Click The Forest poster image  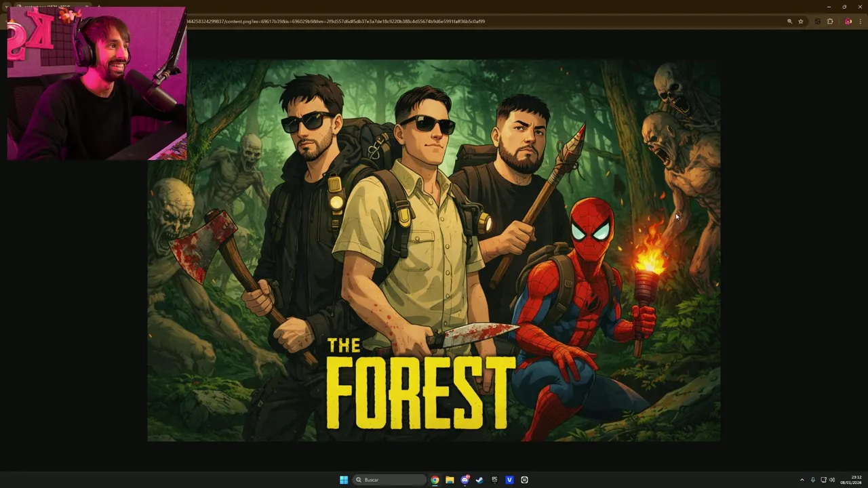click(434, 251)
